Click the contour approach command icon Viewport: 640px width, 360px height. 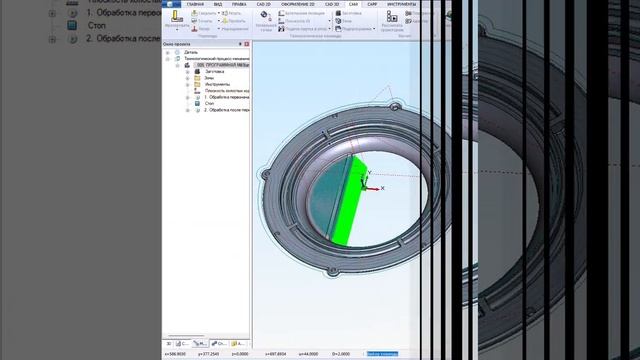pos(282,29)
